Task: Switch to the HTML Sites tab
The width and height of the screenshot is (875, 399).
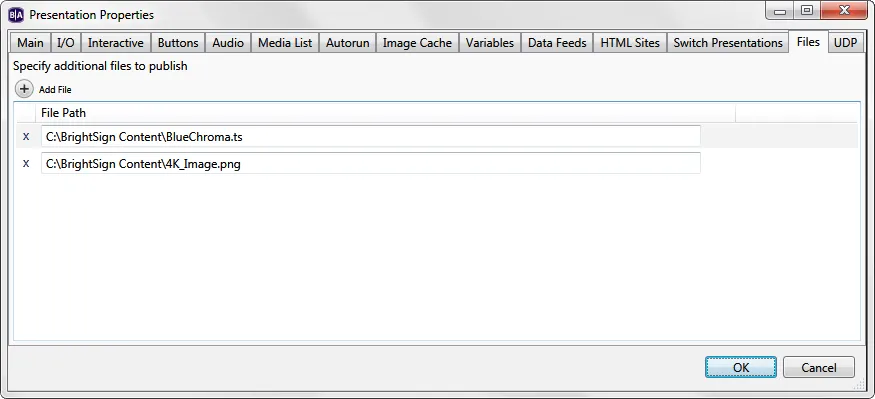Action: [630, 43]
